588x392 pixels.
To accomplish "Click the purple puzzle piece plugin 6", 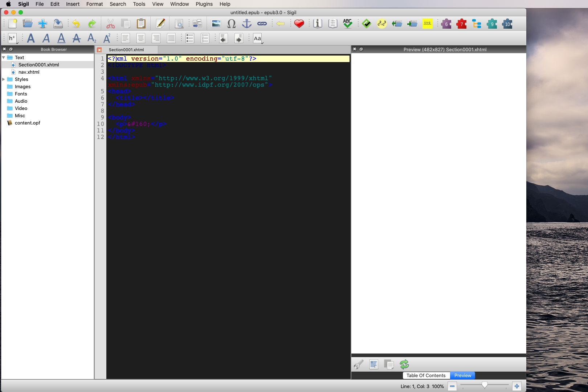I will 446,24.
